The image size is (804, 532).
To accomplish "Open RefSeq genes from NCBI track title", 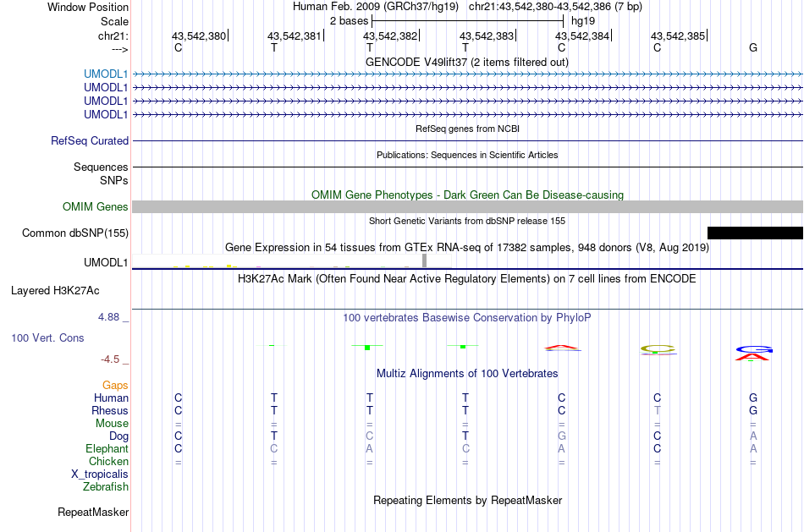I will point(467,129).
